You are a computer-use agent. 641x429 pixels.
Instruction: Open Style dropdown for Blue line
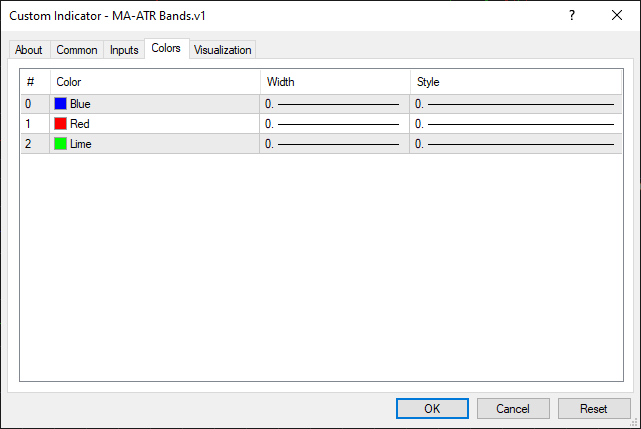point(515,104)
